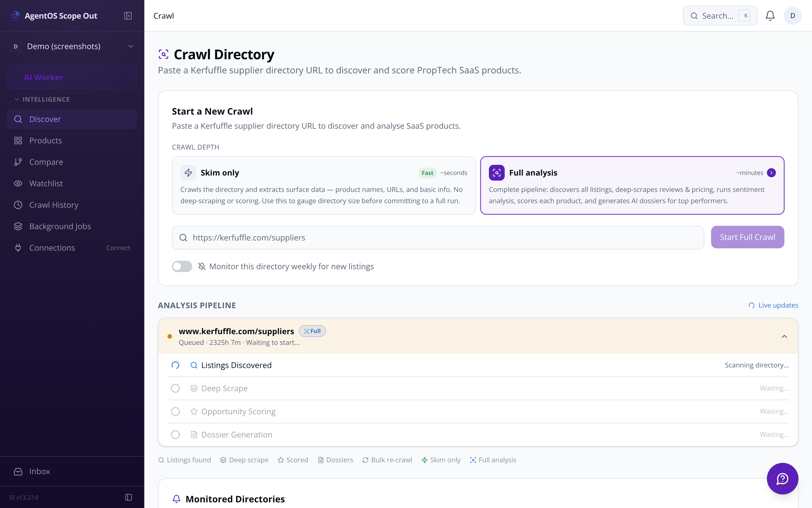
Task: Click the Discover magnifier icon in sidebar
Action: pyautogui.click(x=18, y=119)
